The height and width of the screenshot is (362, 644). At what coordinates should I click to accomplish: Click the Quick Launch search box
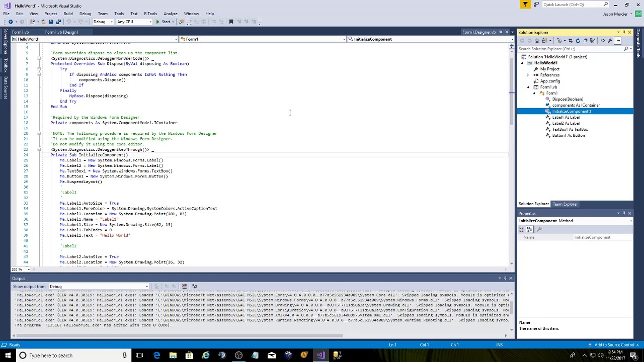[x=575, y=5]
